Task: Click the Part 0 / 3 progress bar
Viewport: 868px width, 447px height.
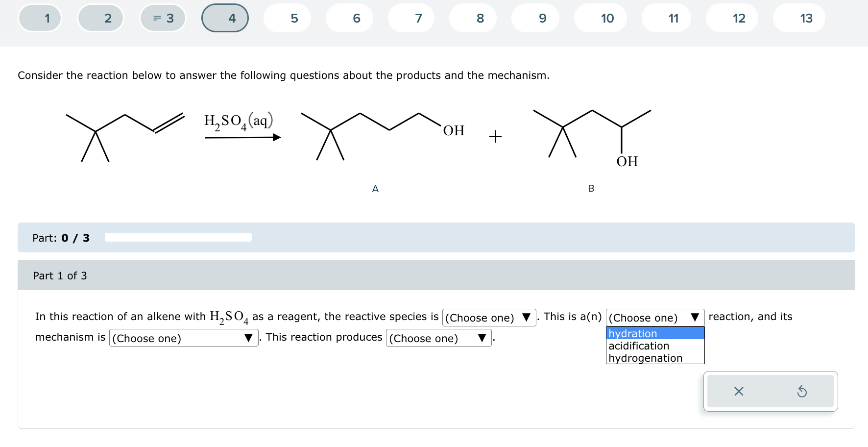Action: point(178,237)
